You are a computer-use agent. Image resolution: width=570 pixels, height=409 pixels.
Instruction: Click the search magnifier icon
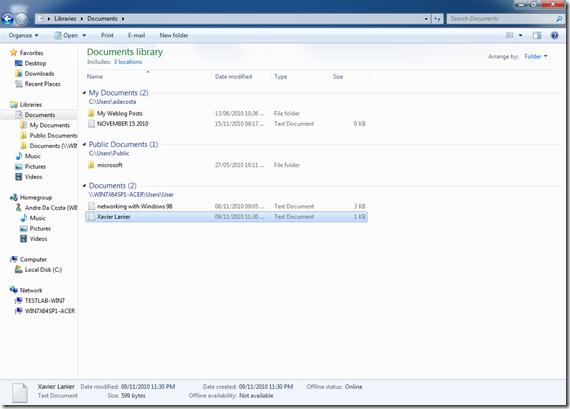[559, 19]
